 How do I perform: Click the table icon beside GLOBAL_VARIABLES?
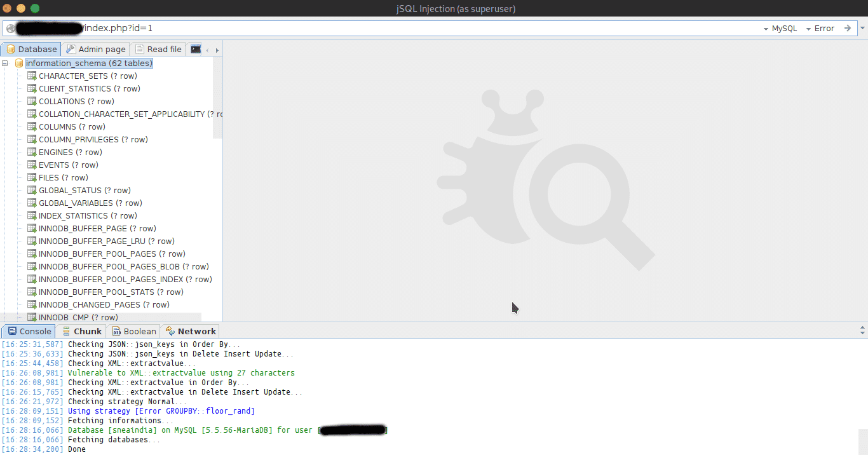[x=32, y=203]
